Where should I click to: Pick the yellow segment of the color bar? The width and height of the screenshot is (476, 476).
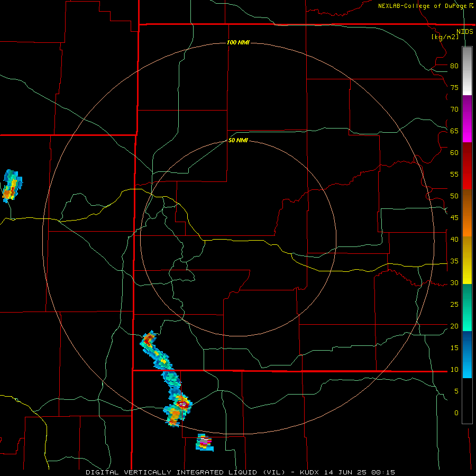(467, 260)
